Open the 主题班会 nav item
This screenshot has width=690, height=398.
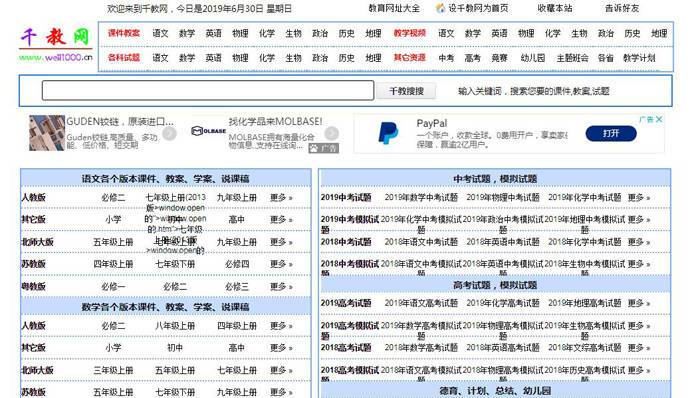[x=572, y=58]
